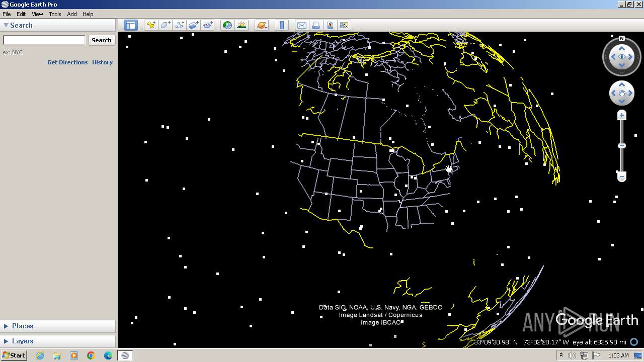The width and height of the screenshot is (644, 362).
Task: View in Google Maps icon
Action: point(344,25)
